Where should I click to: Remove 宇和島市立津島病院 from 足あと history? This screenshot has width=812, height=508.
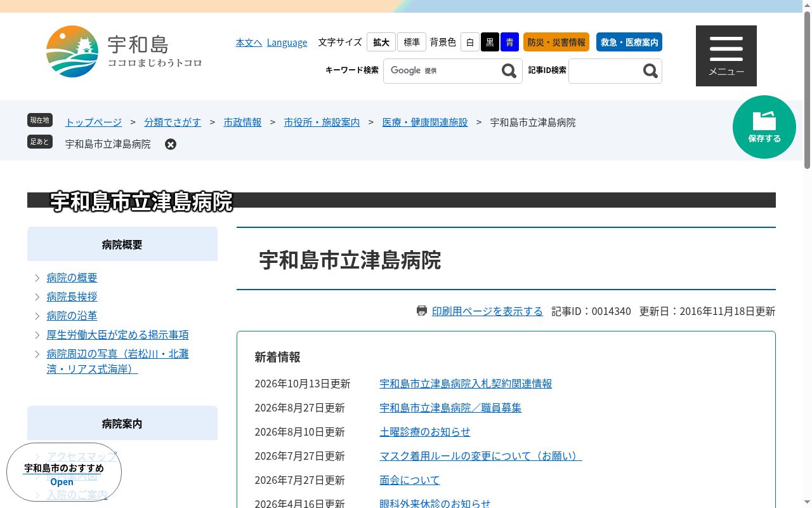pyautogui.click(x=171, y=144)
